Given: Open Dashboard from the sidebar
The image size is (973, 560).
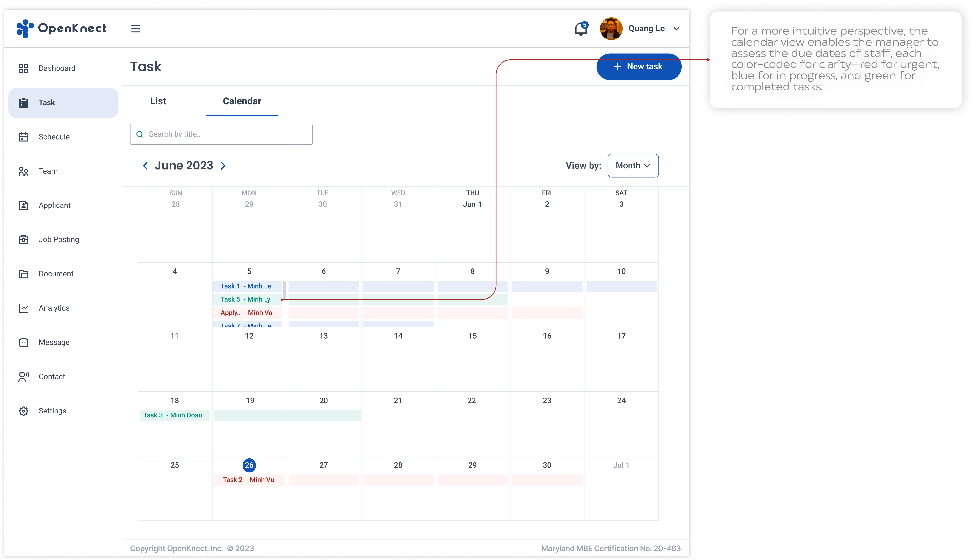Looking at the screenshot, I should coord(57,68).
